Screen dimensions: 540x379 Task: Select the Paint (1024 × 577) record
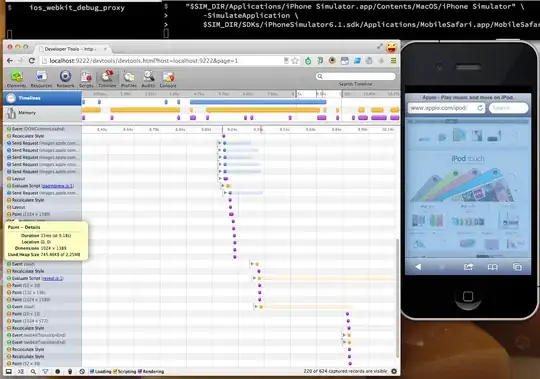coord(42,321)
